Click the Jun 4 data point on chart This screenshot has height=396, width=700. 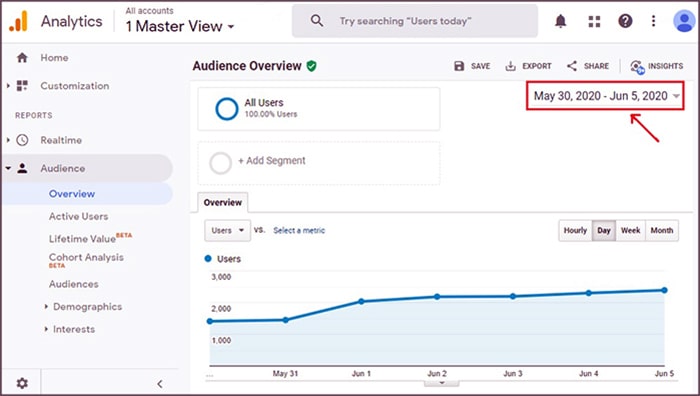(x=588, y=293)
